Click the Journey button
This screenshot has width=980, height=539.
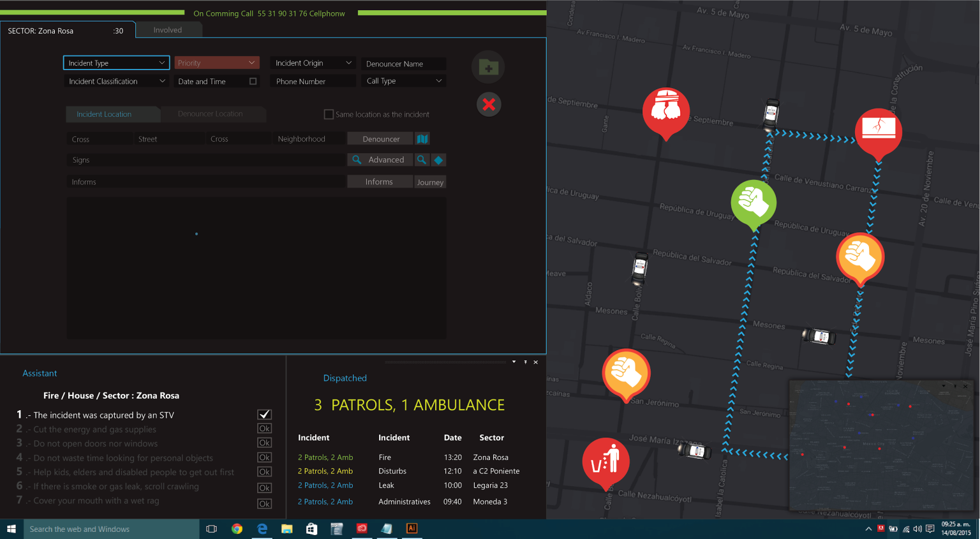tap(430, 182)
